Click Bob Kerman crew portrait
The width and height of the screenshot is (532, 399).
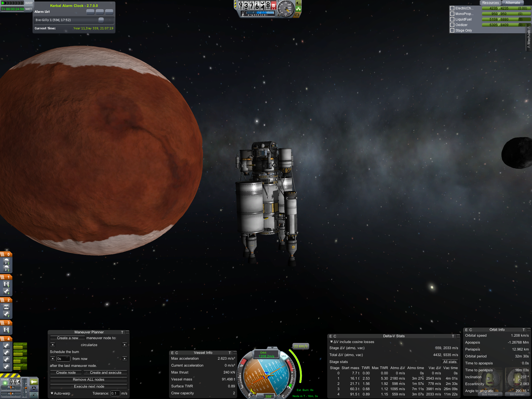pos(490,381)
